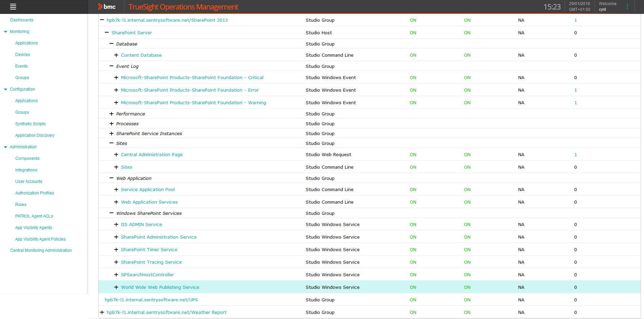Open the user options kebab menu
Screen dimensions: 644x319
pyautogui.click(x=627, y=6)
